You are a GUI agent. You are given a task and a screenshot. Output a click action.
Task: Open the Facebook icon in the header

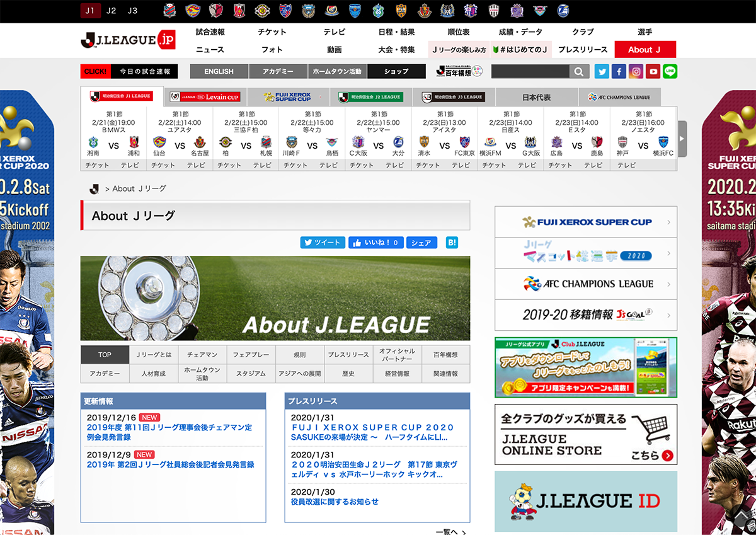tap(619, 71)
